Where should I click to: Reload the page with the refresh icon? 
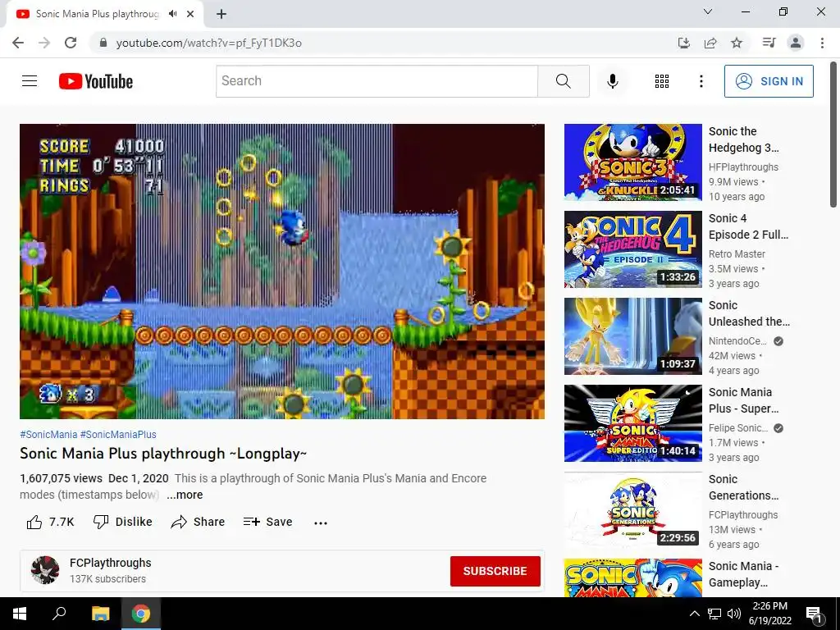pyautogui.click(x=71, y=43)
